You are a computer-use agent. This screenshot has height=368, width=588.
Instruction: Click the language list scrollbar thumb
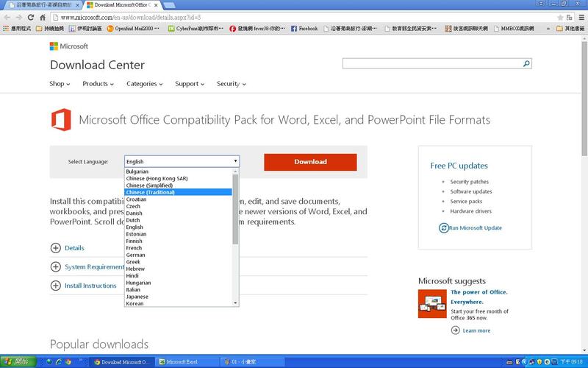pyautogui.click(x=235, y=209)
